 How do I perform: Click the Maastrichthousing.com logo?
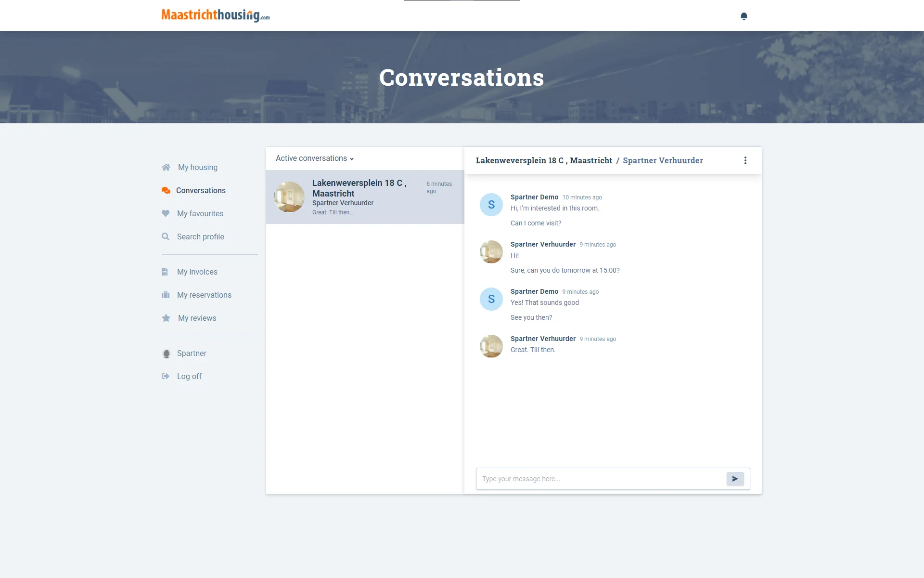pyautogui.click(x=215, y=15)
